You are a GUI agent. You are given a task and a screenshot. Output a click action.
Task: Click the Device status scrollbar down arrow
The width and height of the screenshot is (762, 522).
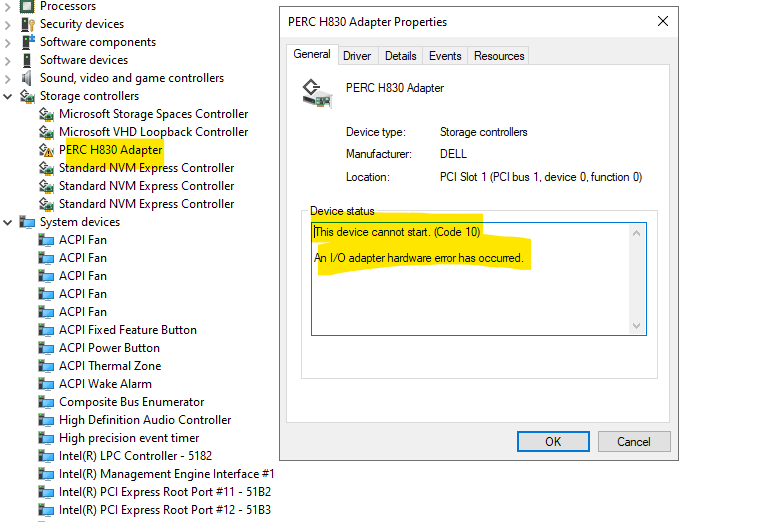click(637, 326)
